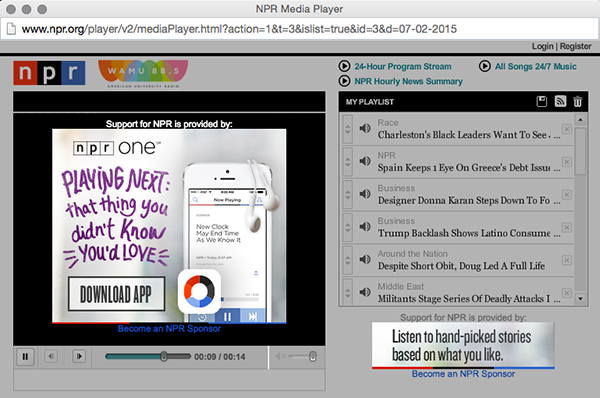Viewport: 600px width, 398px height.
Task: Play the Spain Keeps 1 Eye story speaker icon
Action: point(365,161)
